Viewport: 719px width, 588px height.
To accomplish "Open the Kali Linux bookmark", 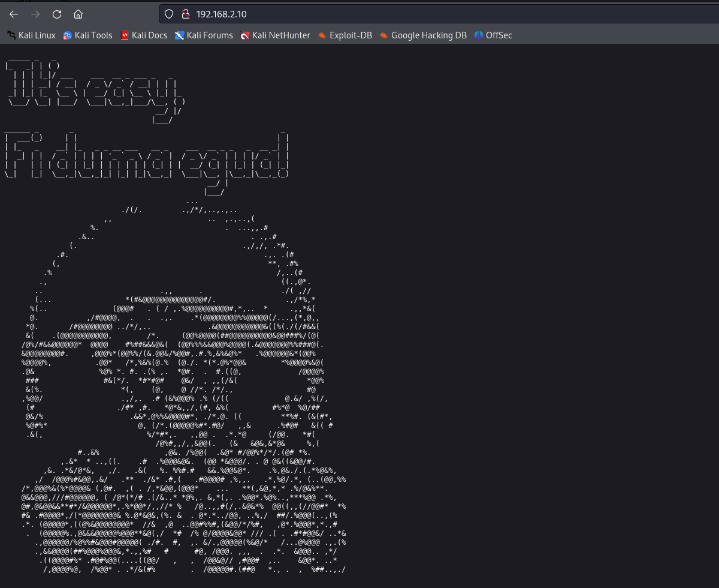I will (x=31, y=35).
